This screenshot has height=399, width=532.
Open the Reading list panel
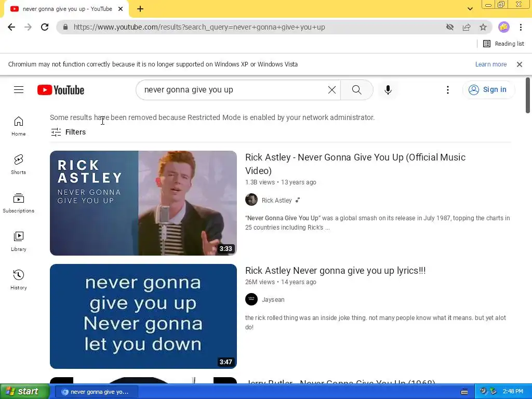(x=503, y=44)
